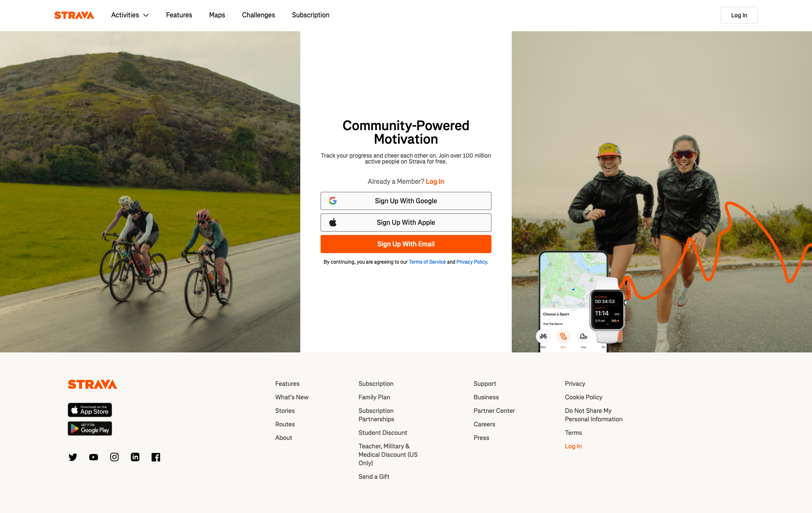
Task: Open the Student Discount footer link
Action: (383, 433)
